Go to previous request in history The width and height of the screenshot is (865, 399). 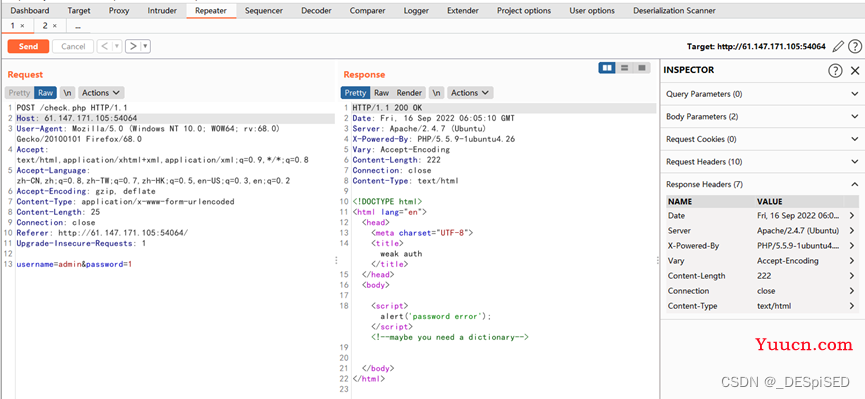tap(104, 46)
